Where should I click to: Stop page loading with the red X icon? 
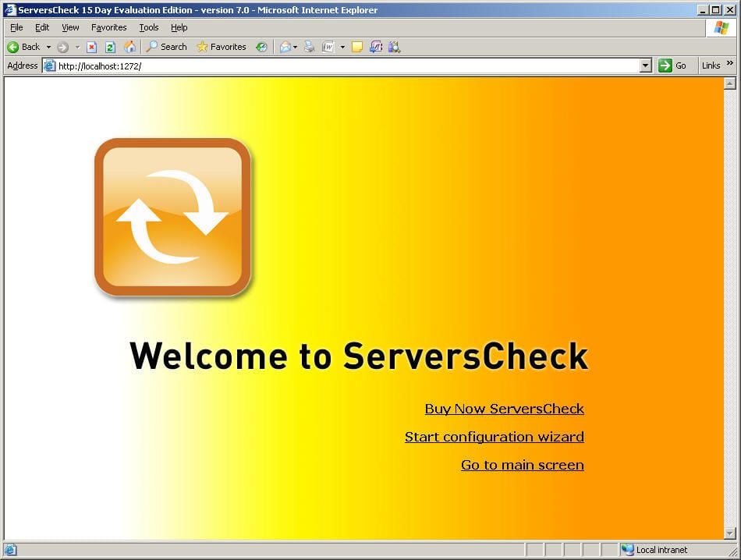92,47
